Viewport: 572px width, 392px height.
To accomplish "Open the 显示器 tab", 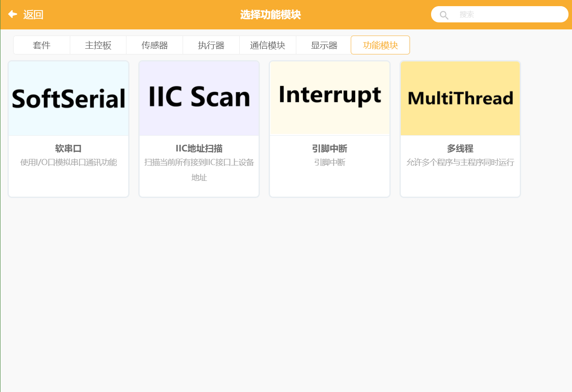I will [x=324, y=45].
